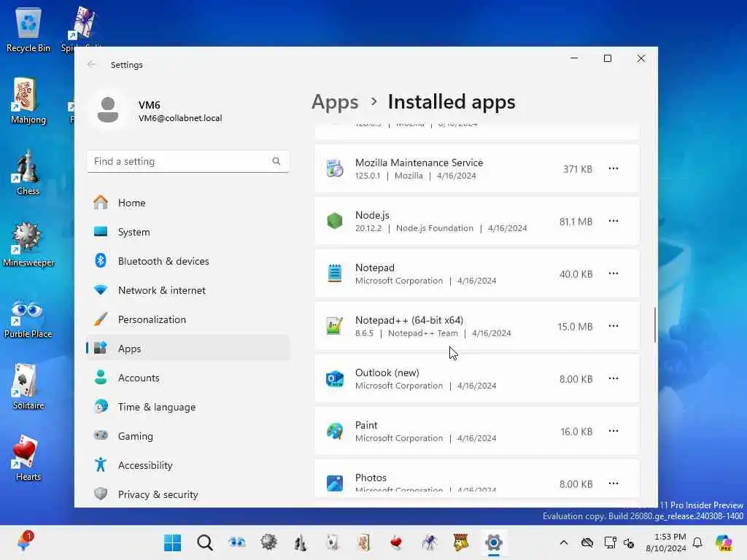Click the Network wifi icon
Image resolution: width=747 pixels, height=560 pixels.
pyautogui.click(x=101, y=289)
